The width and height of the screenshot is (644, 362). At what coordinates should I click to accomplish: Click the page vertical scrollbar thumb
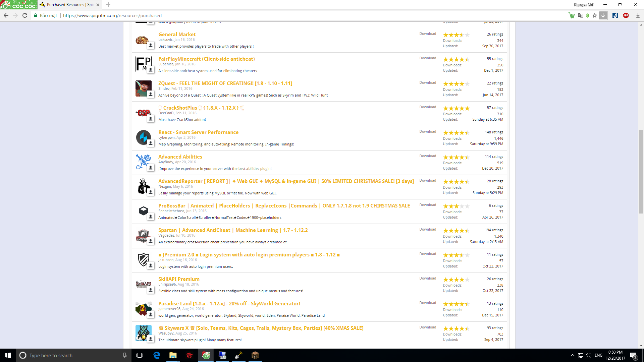[x=641, y=171]
